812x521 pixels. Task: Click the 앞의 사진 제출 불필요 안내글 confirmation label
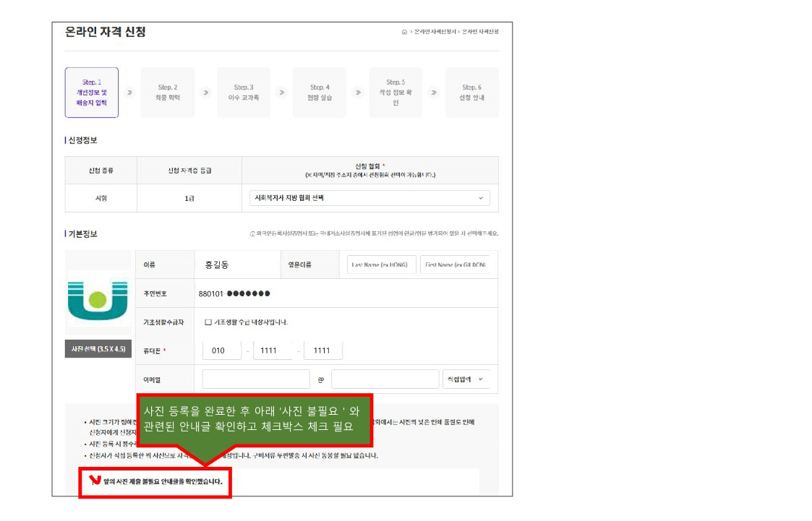pos(163,482)
